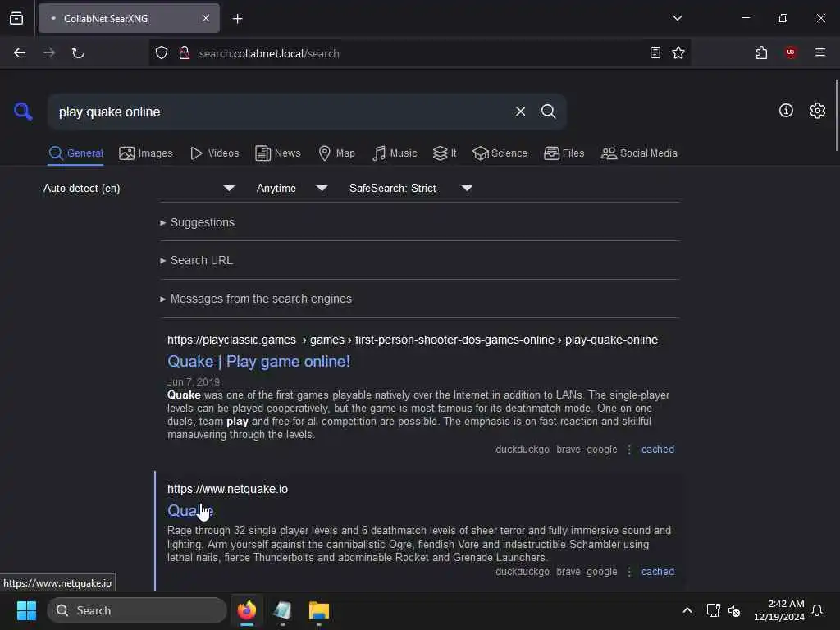The image size is (840, 630).
Task: Open cached link for playclassic.games result
Action: coord(658,450)
